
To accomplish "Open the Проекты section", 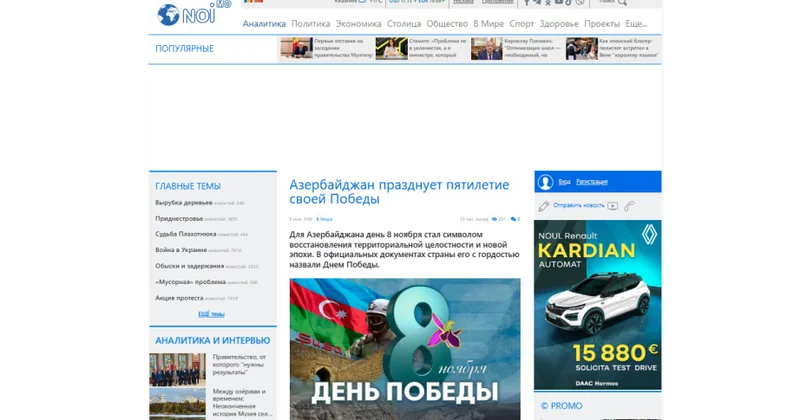I will [x=602, y=23].
